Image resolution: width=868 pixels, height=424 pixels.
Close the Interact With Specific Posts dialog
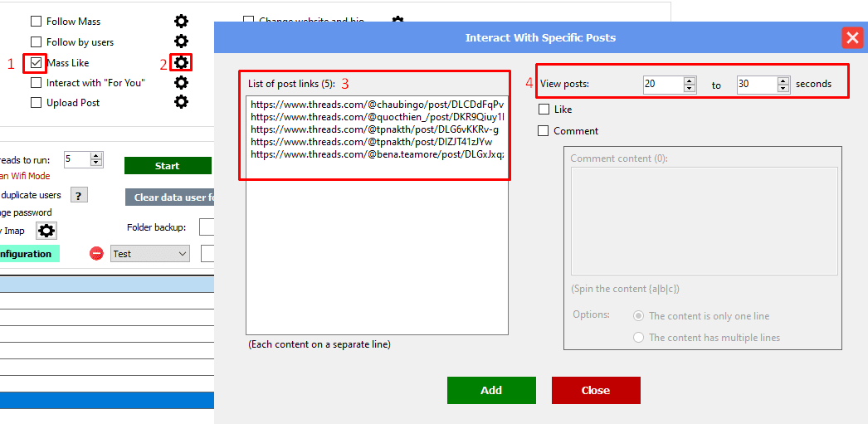coord(851,37)
